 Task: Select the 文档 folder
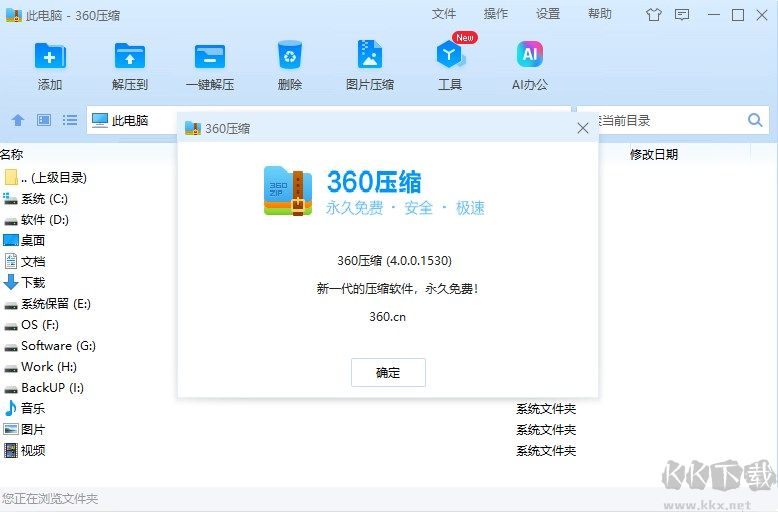[24, 261]
